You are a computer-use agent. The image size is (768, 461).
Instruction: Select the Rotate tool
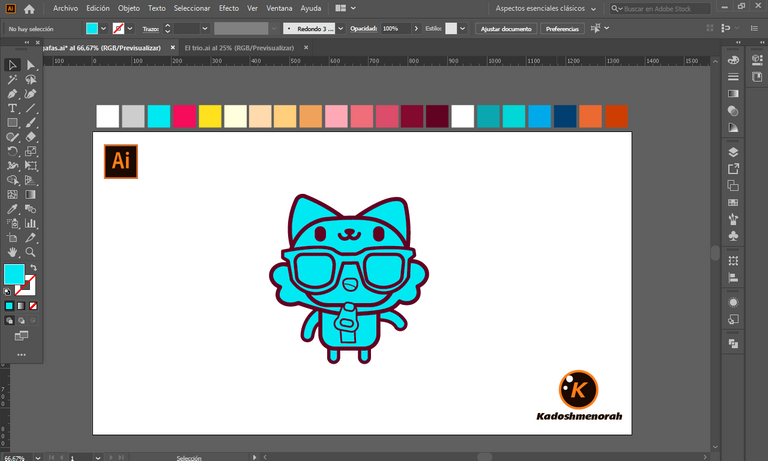pyautogui.click(x=12, y=151)
